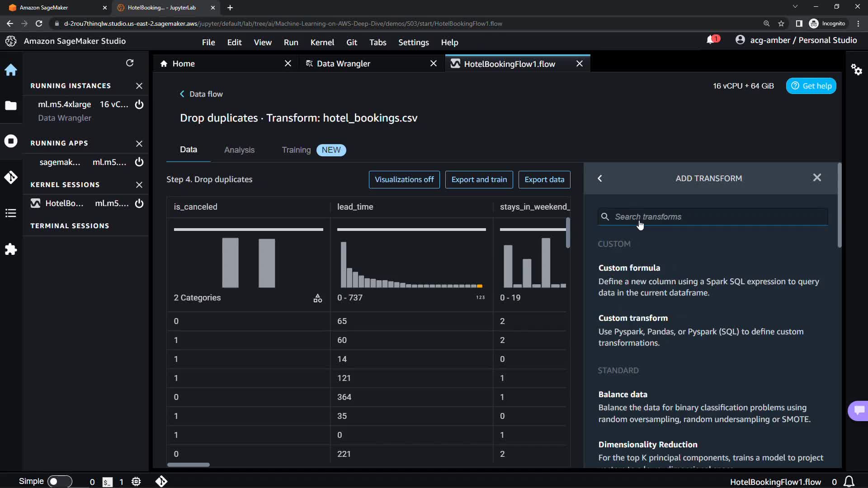Click Export and train
The height and width of the screenshot is (488, 868).
479,179
